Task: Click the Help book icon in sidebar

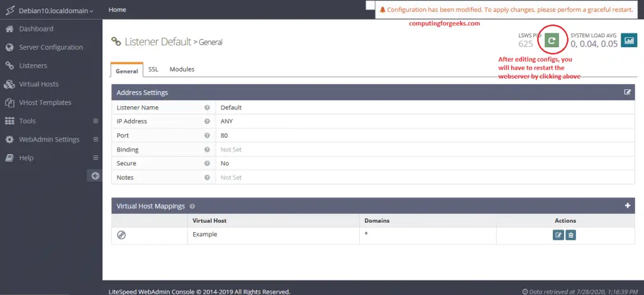Action: pos(9,158)
